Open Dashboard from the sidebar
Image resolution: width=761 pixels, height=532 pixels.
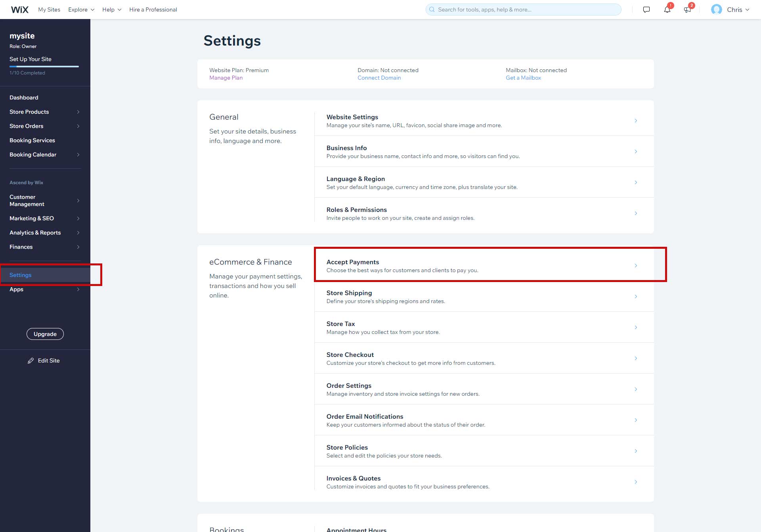pyautogui.click(x=24, y=97)
